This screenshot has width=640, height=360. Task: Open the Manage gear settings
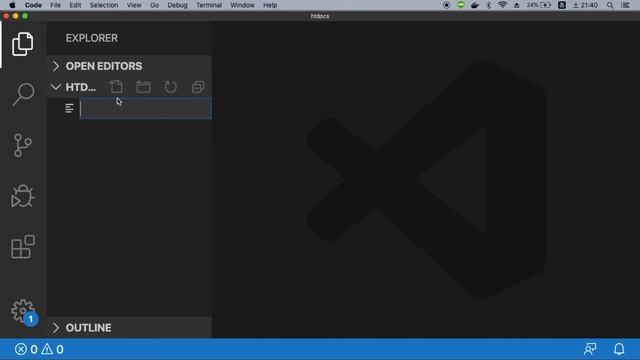(x=24, y=311)
